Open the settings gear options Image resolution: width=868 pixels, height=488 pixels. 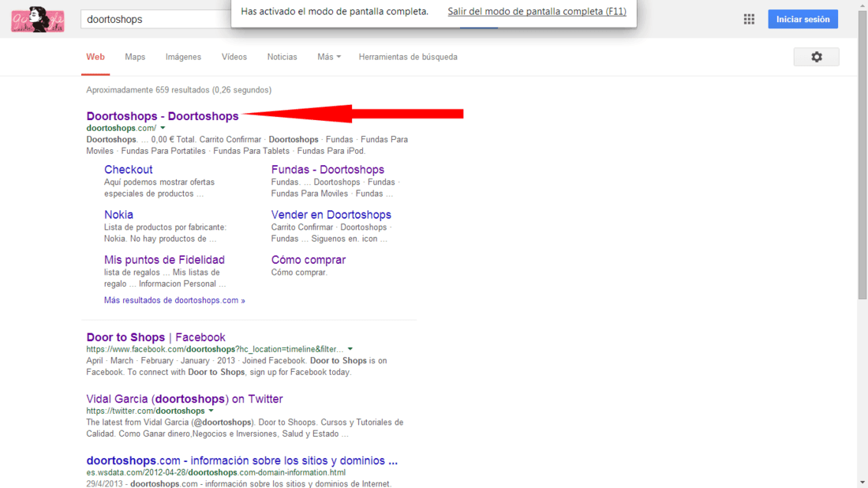817,57
